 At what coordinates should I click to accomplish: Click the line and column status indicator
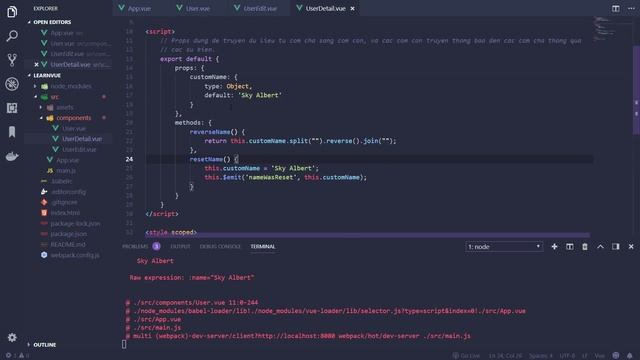pos(505,356)
